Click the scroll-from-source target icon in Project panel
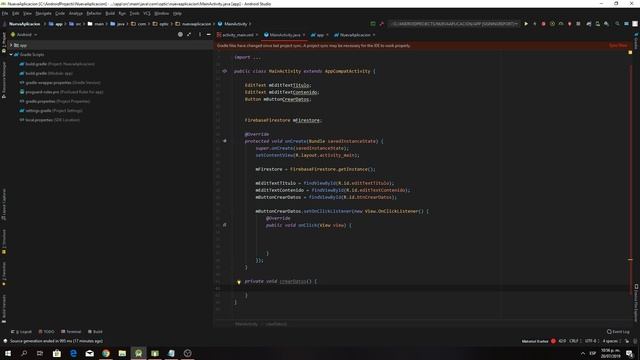The width and height of the screenshot is (640, 360). 180,35
